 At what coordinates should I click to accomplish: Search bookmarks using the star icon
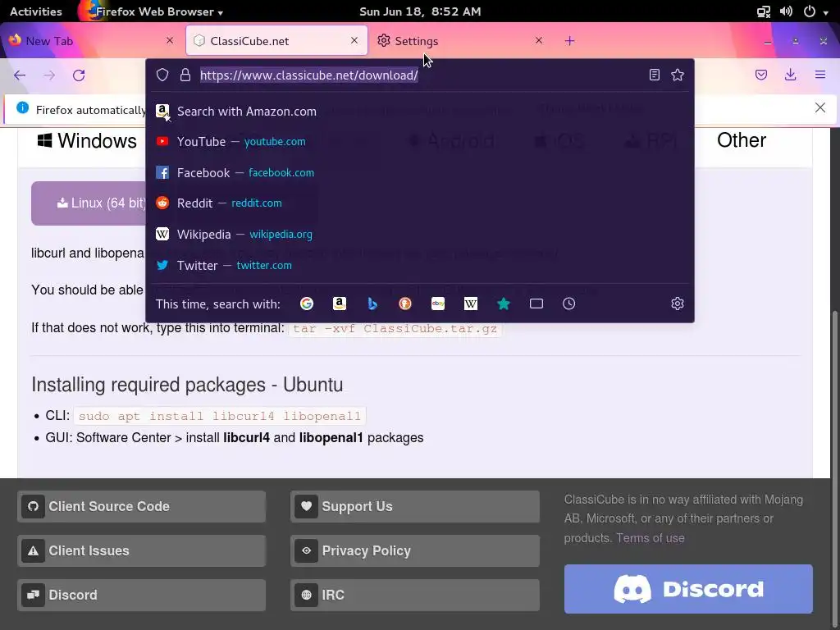pyautogui.click(x=504, y=304)
